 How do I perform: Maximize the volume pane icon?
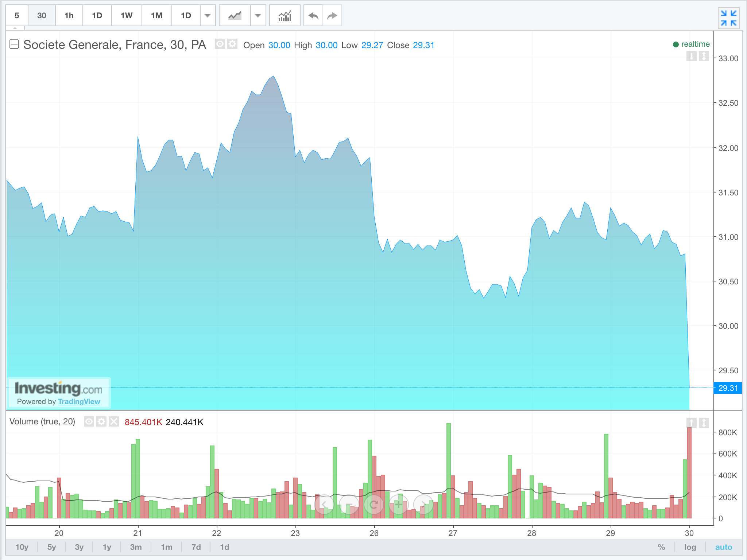coord(704,423)
